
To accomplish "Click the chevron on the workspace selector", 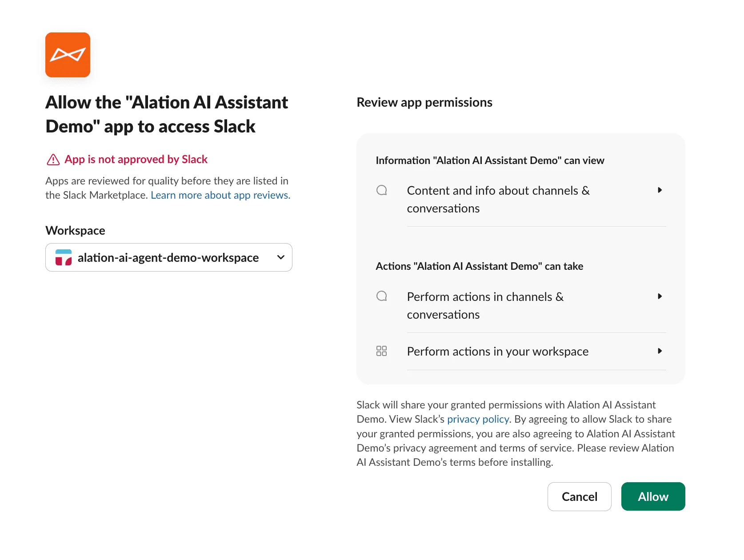I will coord(280,257).
